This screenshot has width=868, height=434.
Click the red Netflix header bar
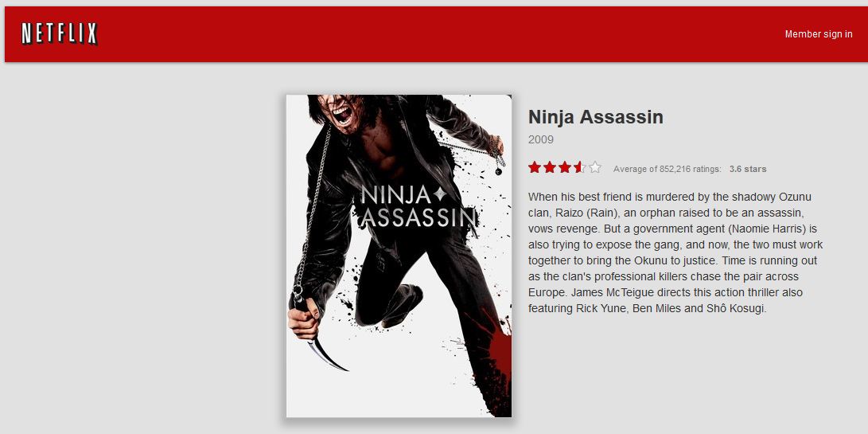tap(436, 34)
